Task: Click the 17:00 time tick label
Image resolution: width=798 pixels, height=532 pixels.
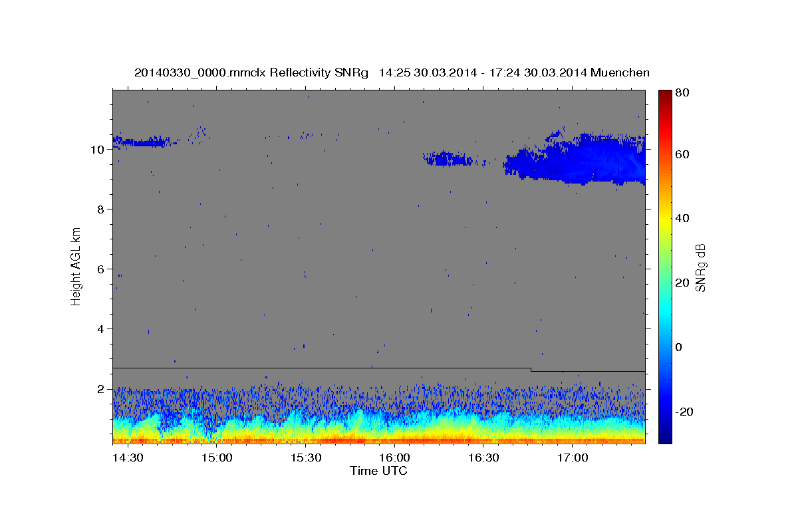Action: 572,458
